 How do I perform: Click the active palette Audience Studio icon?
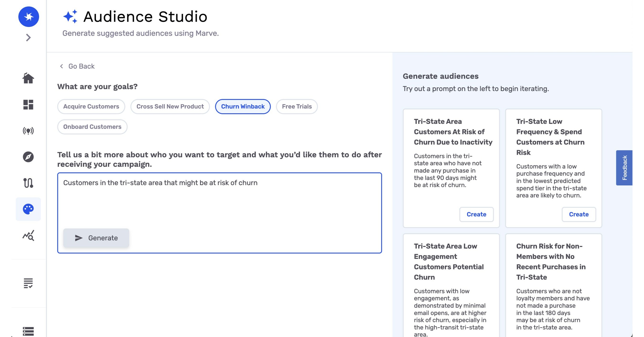pyautogui.click(x=28, y=209)
